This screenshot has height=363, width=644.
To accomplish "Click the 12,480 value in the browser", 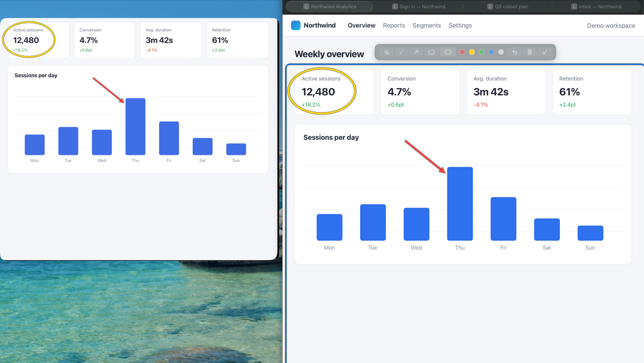I will click(x=318, y=92).
